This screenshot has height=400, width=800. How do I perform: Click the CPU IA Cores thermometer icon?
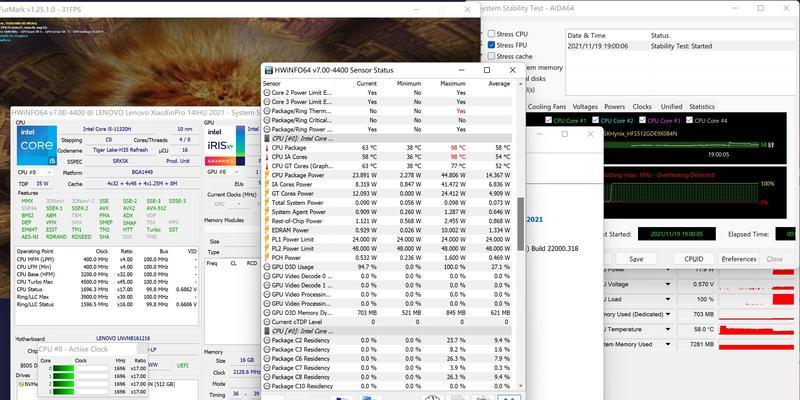tap(267, 157)
